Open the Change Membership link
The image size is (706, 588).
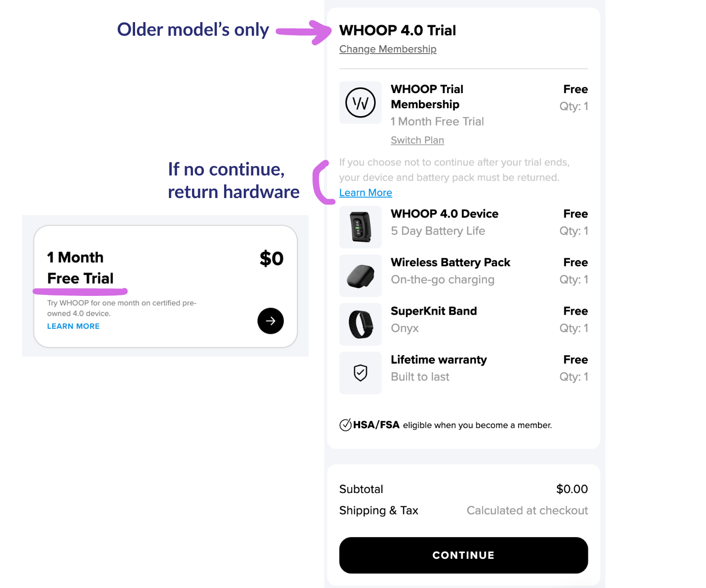click(388, 49)
